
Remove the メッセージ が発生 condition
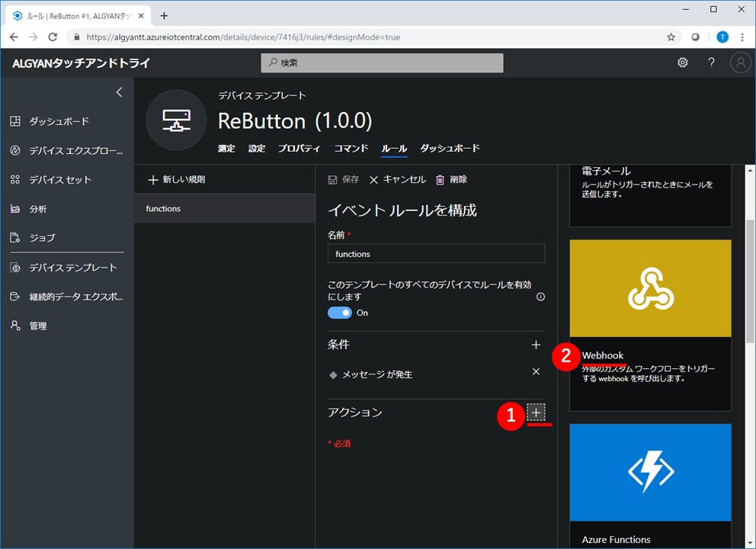pyautogui.click(x=536, y=371)
